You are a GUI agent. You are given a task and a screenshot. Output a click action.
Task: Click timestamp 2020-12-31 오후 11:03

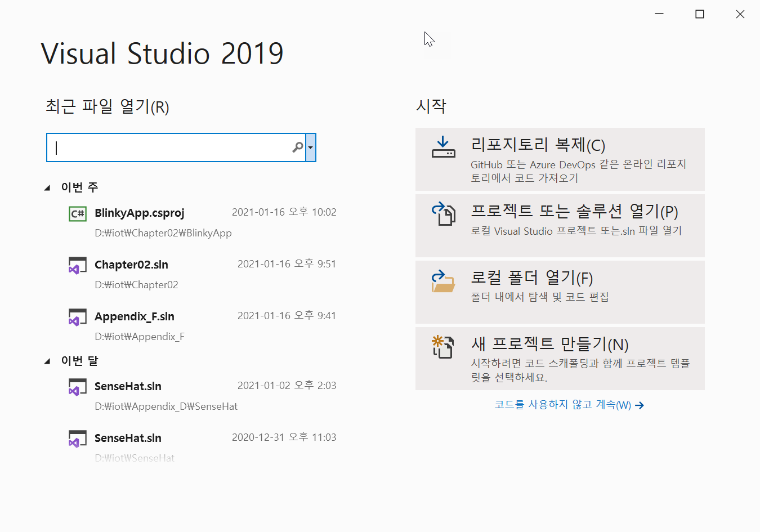[x=284, y=437]
